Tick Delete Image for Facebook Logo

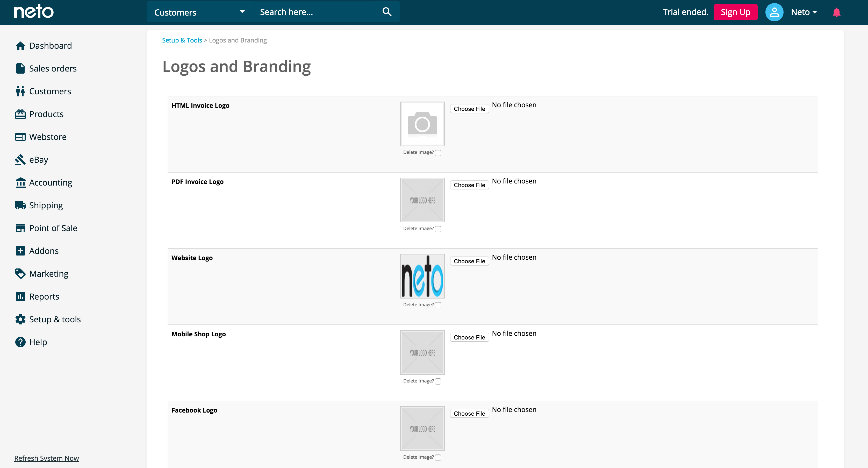(x=438, y=458)
